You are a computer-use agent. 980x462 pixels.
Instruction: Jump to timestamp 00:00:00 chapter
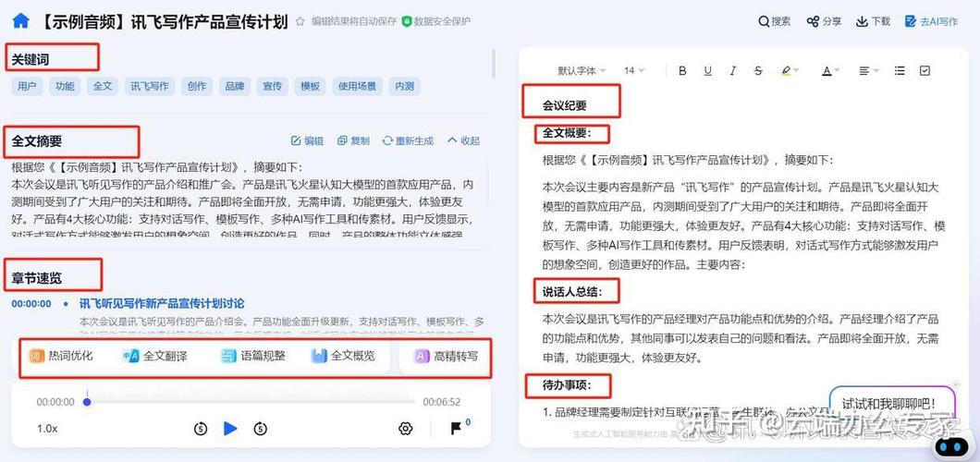(x=31, y=304)
